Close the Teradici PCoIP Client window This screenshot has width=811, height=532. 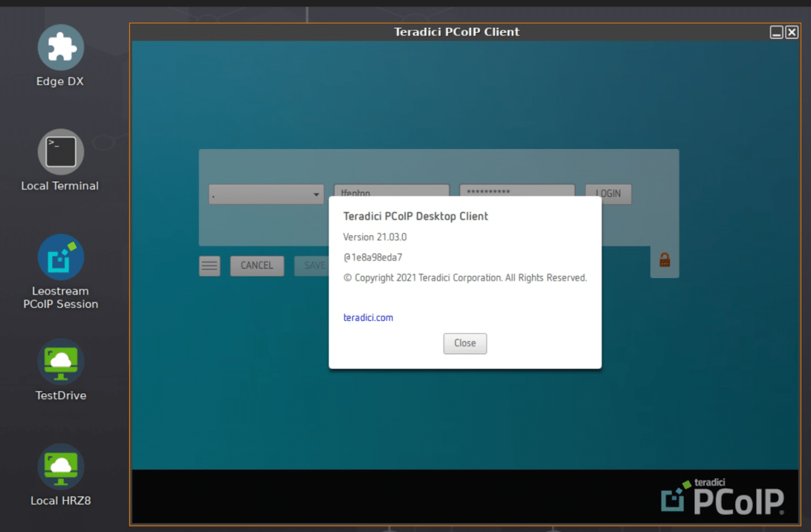coord(792,32)
